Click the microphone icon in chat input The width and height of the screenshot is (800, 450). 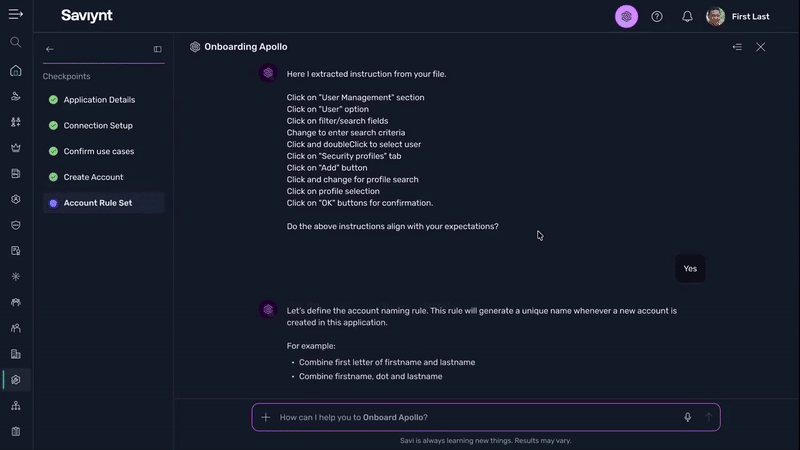tap(687, 417)
